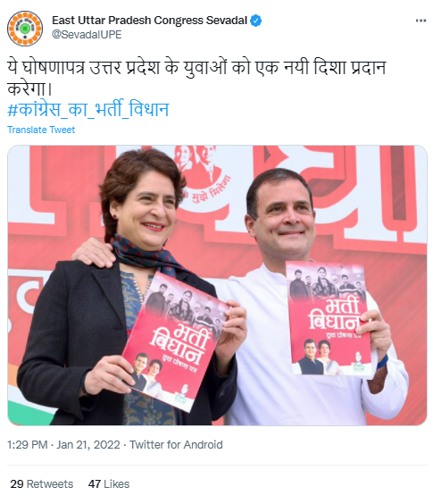Click the booklet held by man in photo

pyautogui.click(x=329, y=318)
